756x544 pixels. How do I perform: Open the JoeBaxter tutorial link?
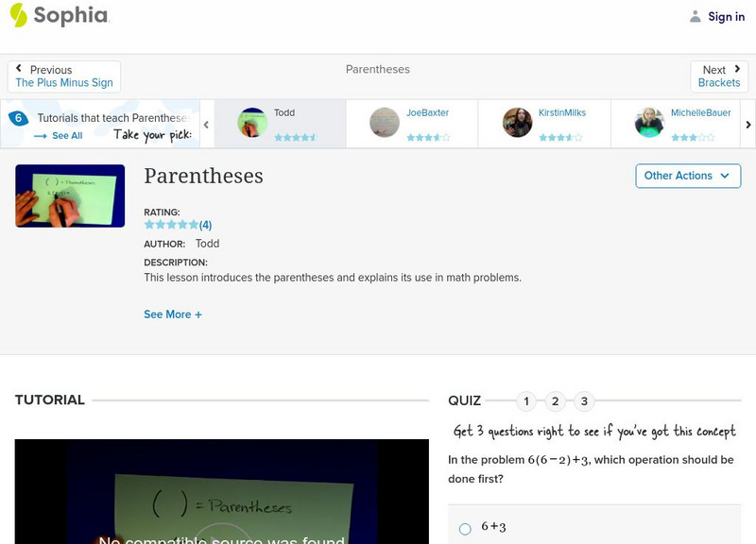tap(427, 112)
